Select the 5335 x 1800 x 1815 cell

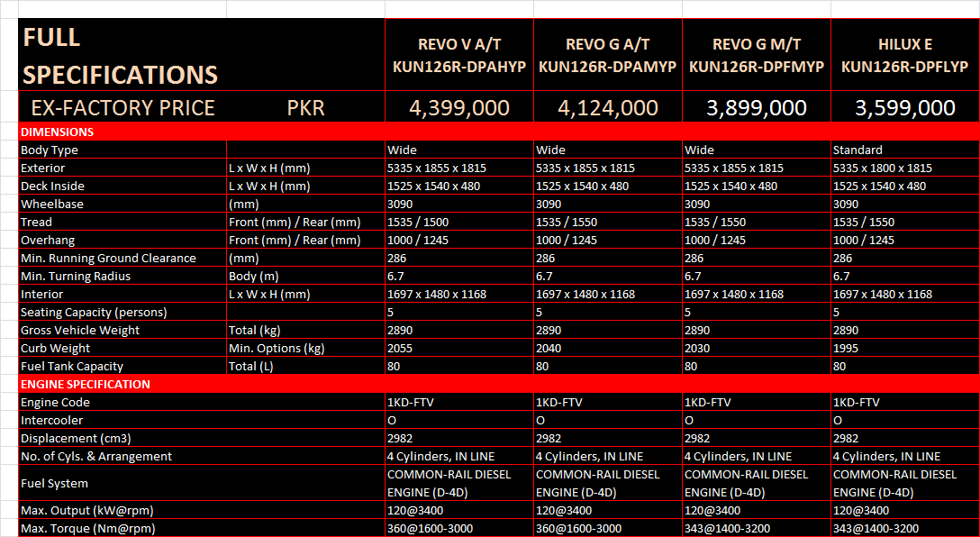905,168
